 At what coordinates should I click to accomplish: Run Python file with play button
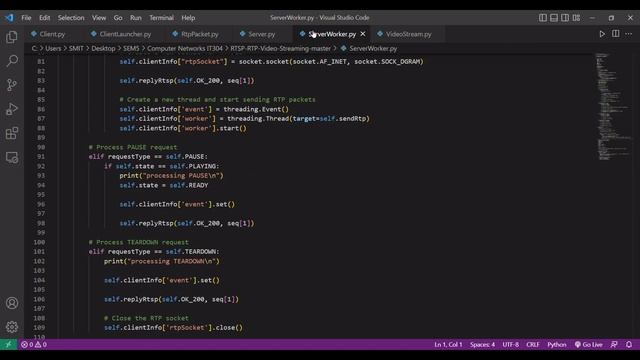pyautogui.click(x=602, y=34)
